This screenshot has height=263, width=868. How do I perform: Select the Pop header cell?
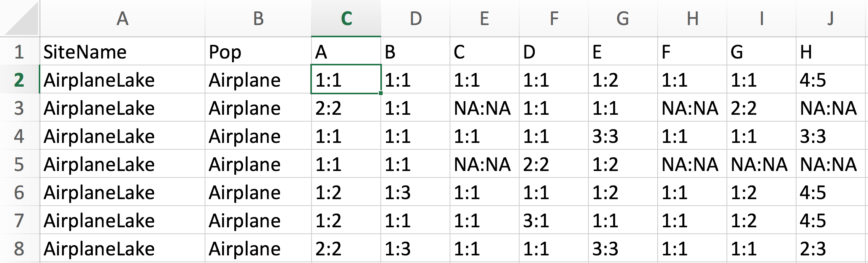tap(258, 52)
